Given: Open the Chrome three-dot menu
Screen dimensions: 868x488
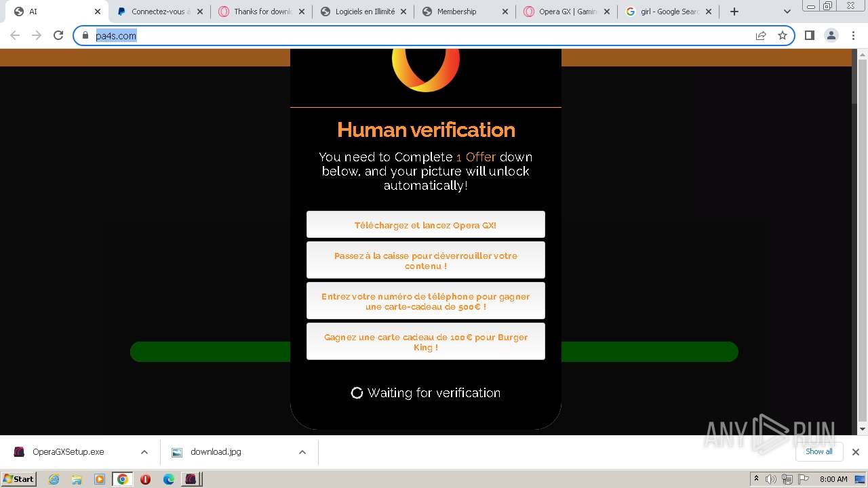Looking at the screenshot, I should click(x=853, y=35).
